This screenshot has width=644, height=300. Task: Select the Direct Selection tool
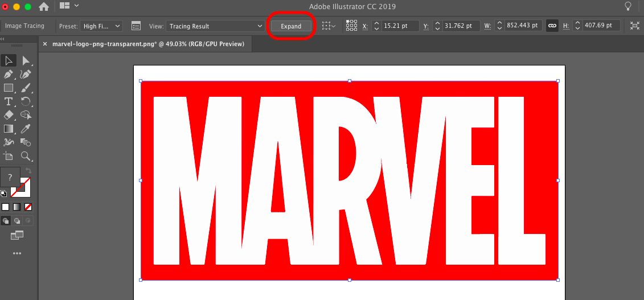[x=26, y=61]
